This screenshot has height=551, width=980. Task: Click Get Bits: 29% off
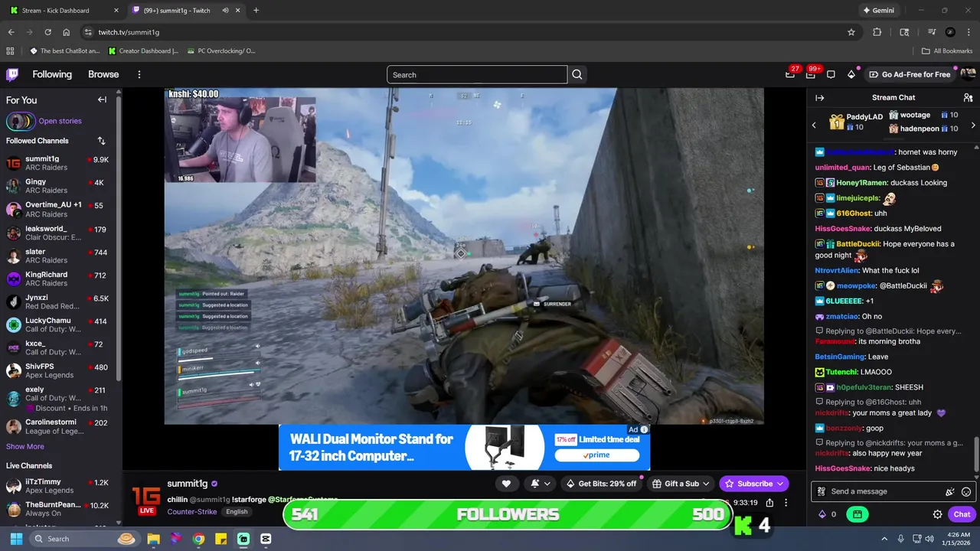click(601, 484)
